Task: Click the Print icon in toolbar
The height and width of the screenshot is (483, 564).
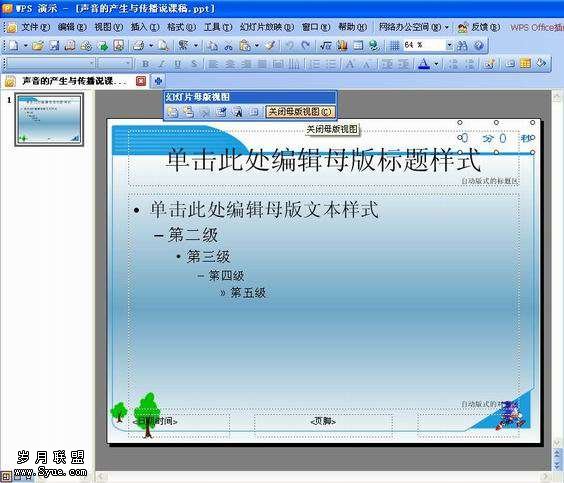Action: 138,46
